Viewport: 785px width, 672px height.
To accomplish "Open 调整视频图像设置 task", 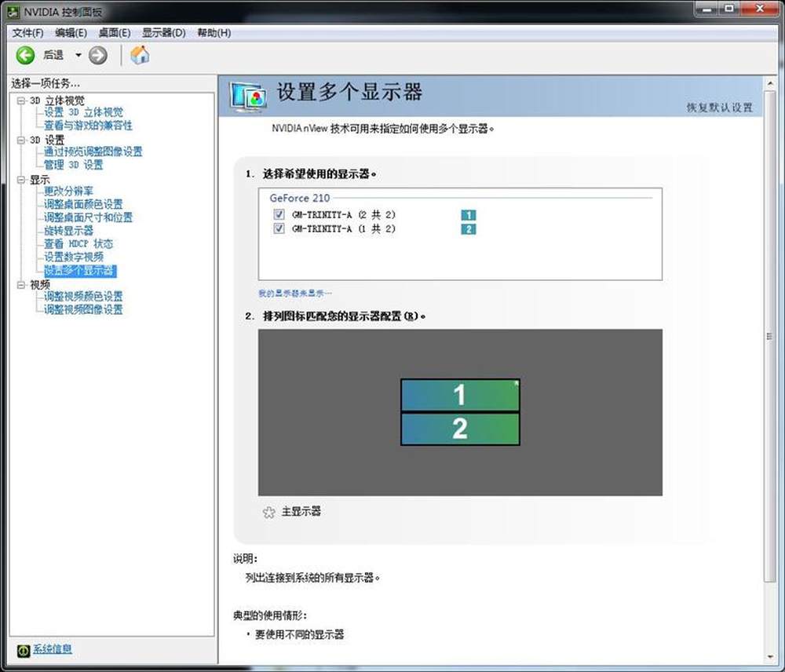I will pyautogui.click(x=84, y=309).
